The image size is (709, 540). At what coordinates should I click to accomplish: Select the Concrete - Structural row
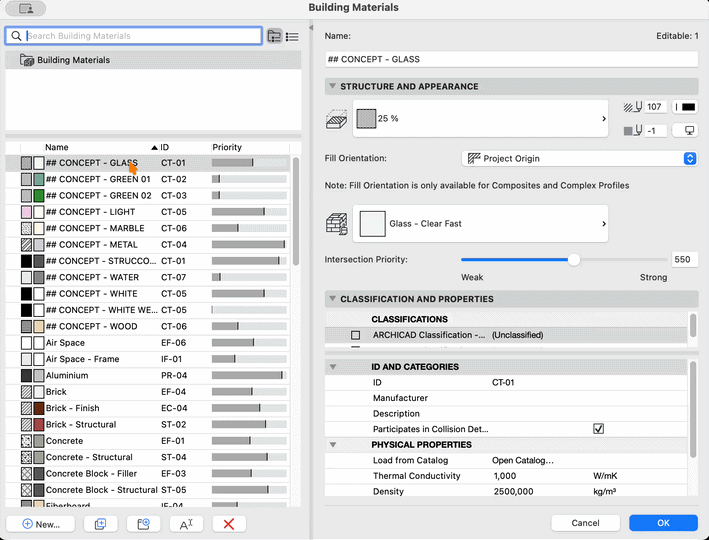coord(147,457)
